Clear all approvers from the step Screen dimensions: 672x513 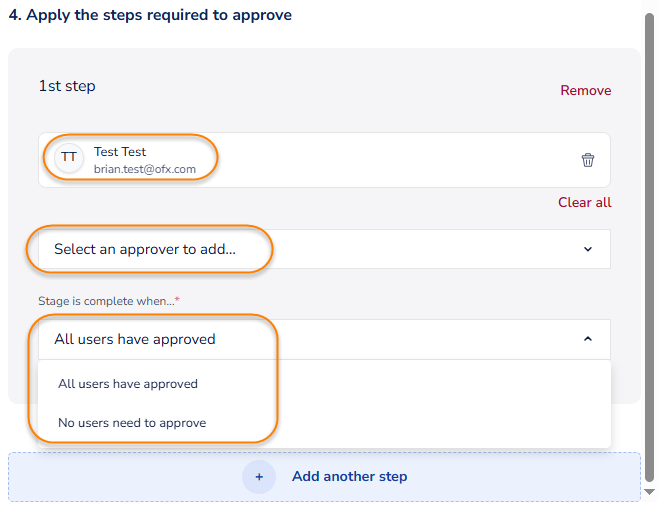pos(584,202)
